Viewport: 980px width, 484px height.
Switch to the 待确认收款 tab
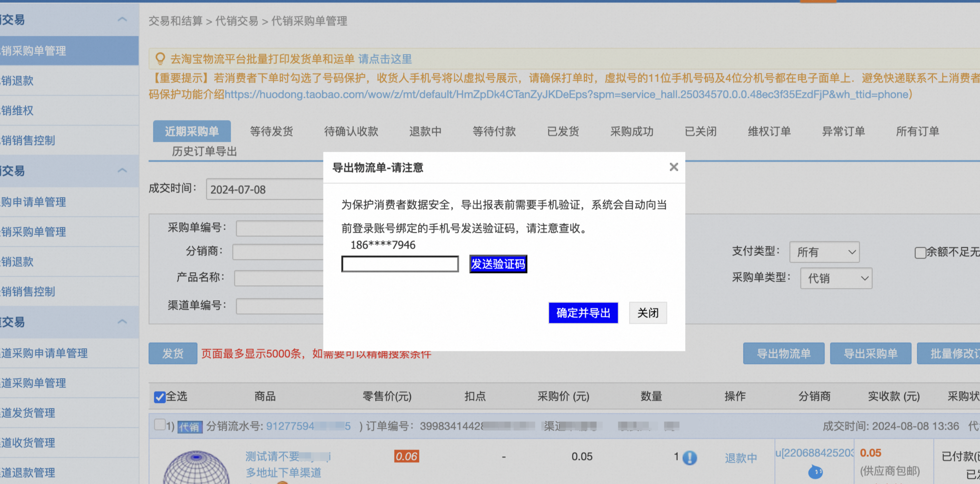[351, 131]
